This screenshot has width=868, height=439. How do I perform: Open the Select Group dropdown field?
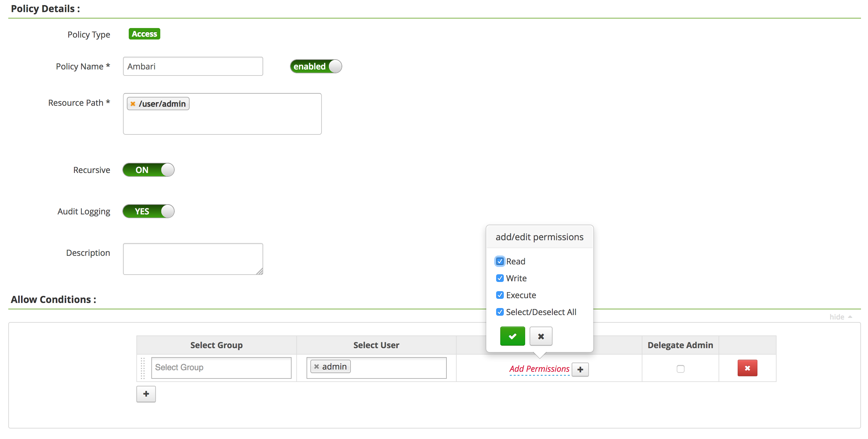[221, 367]
